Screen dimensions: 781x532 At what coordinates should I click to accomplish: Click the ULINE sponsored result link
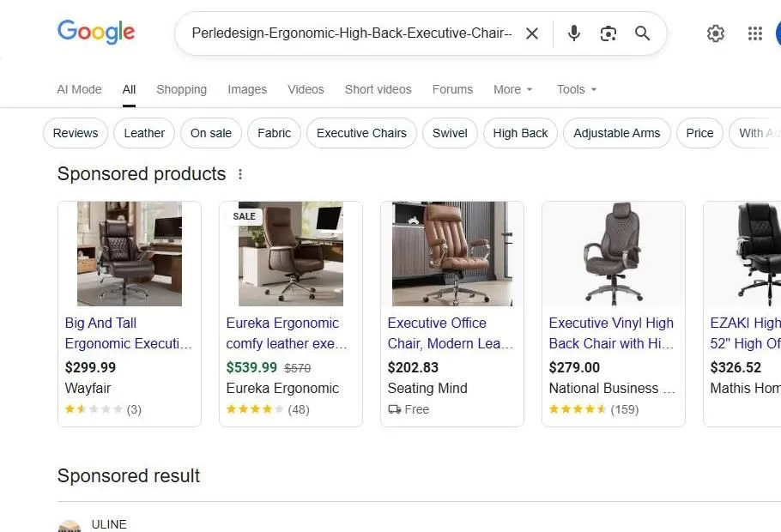click(x=109, y=524)
